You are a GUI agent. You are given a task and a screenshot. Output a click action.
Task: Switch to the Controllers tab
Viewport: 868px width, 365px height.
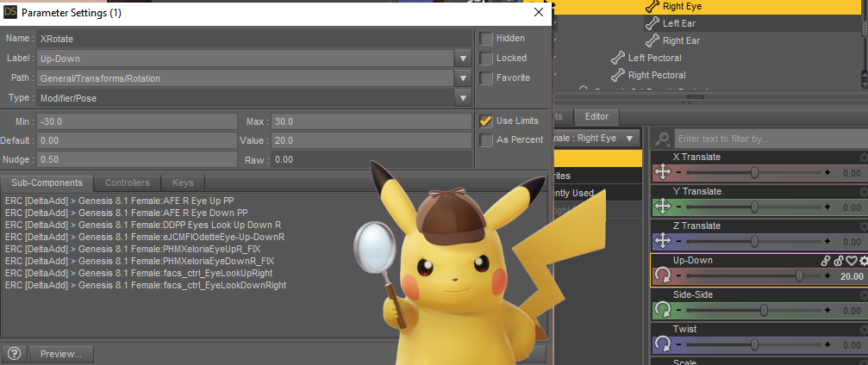click(128, 182)
